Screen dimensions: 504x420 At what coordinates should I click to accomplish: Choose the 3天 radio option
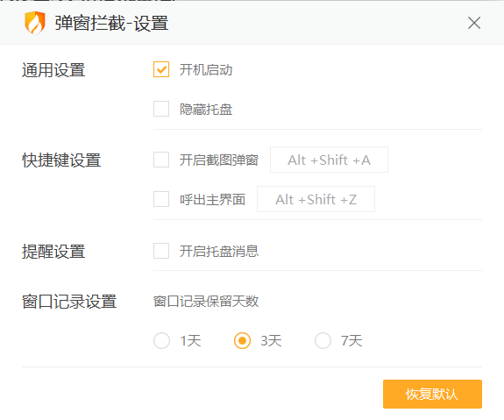point(242,340)
